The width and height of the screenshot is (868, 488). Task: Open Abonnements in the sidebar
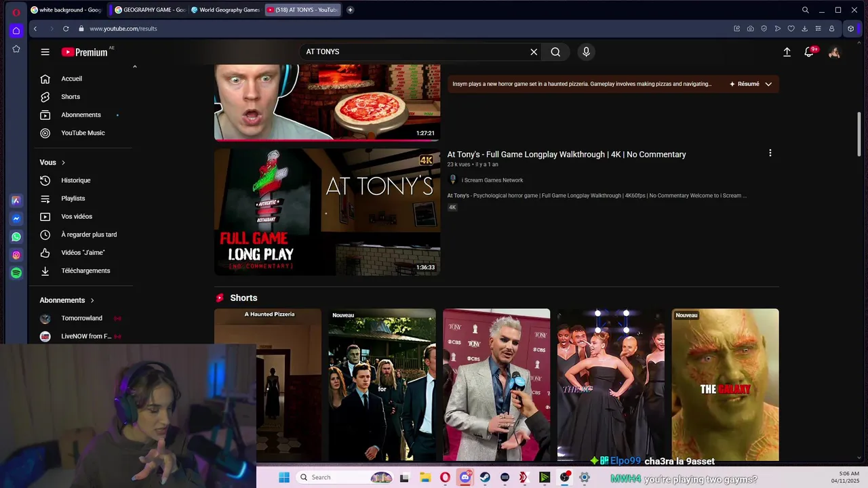pos(80,115)
